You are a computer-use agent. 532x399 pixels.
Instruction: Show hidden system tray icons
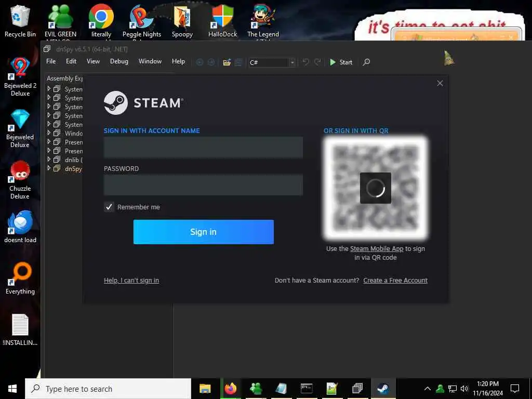click(428, 389)
